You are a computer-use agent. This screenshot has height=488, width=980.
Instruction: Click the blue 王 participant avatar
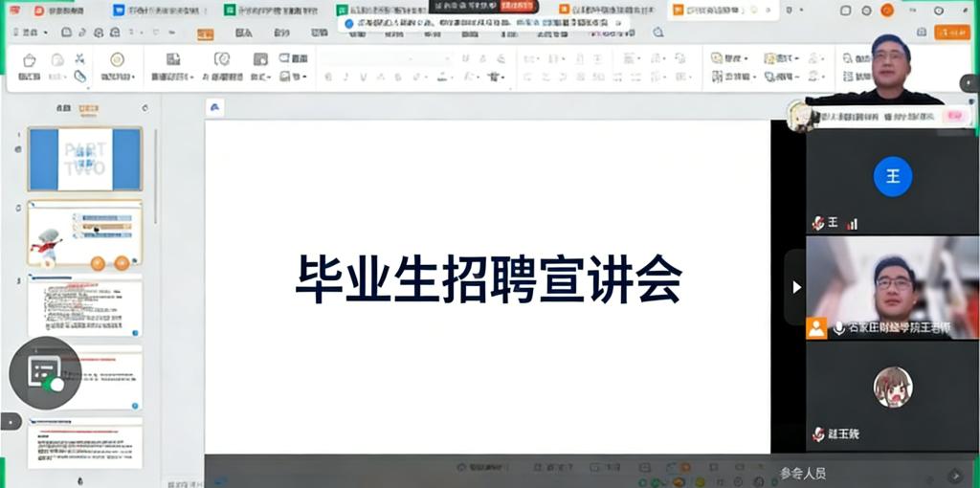pos(892,177)
